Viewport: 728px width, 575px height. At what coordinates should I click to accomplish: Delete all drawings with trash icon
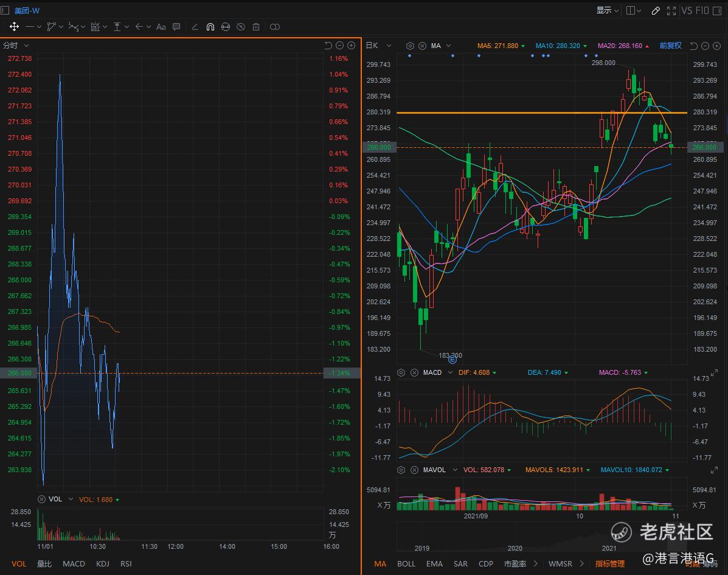click(x=256, y=27)
